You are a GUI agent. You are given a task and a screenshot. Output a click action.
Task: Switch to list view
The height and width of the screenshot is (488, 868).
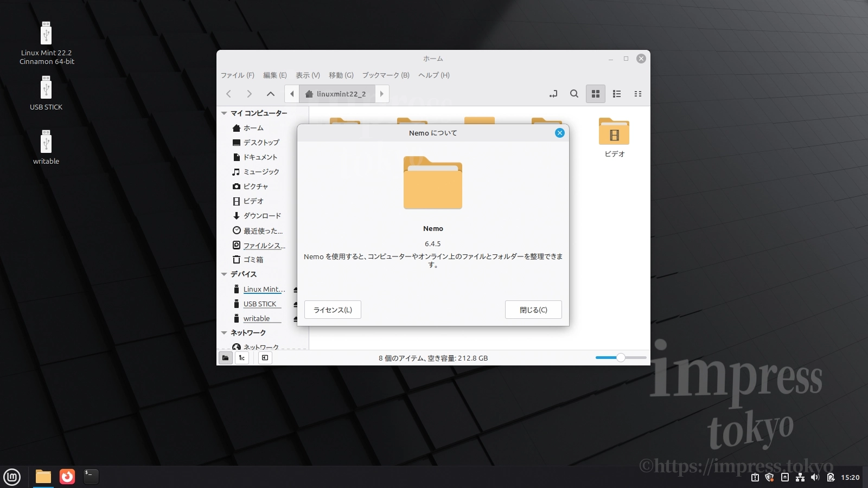[x=617, y=94]
